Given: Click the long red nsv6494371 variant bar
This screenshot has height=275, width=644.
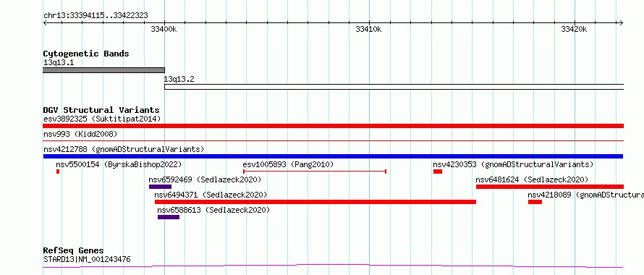Looking at the screenshot, I should click(x=315, y=202).
